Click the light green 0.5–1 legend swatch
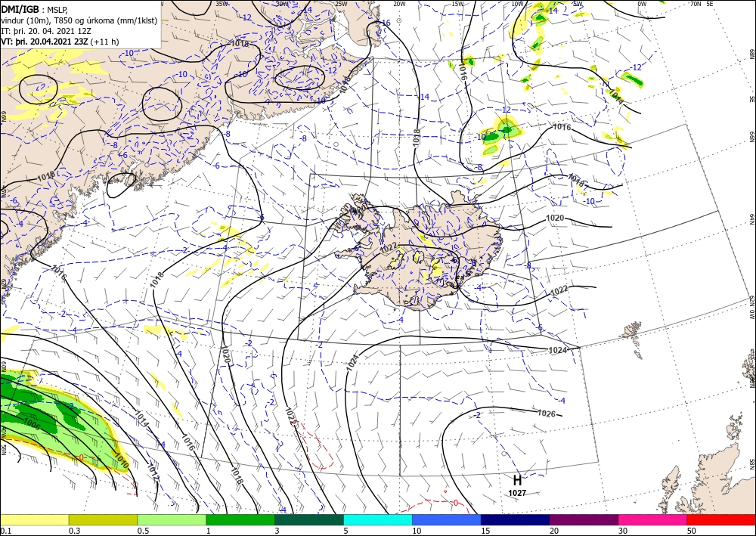Image resolution: width=756 pixels, height=536 pixels. tap(172, 519)
